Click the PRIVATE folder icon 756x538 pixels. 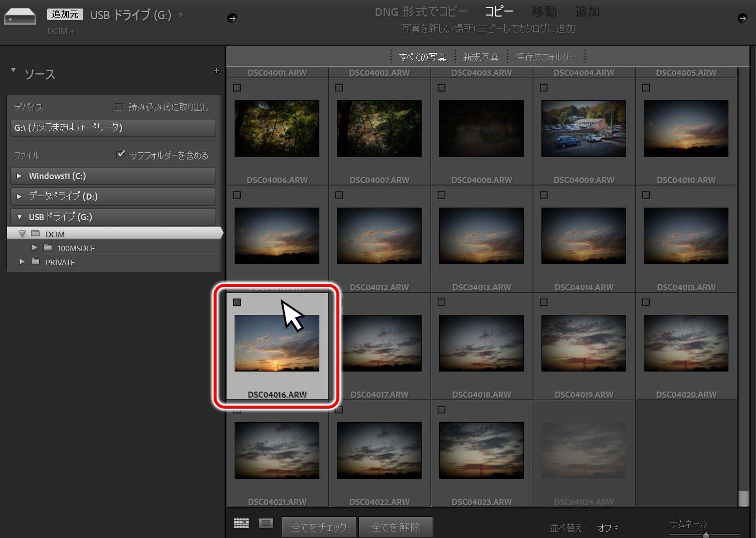pyautogui.click(x=35, y=262)
